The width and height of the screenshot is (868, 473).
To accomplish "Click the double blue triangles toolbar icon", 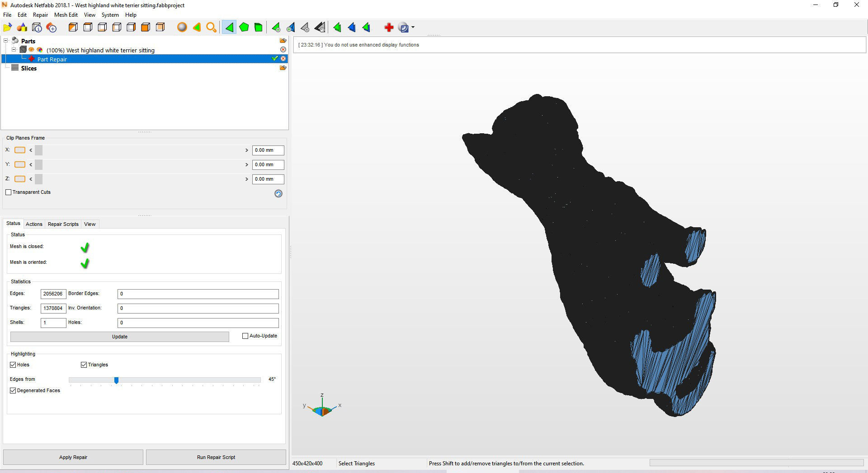I will pos(352,28).
